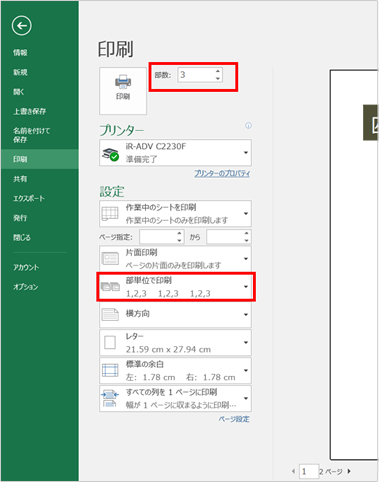Image resolution: width=379 pixels, height=482 pixels.
Task: Increase the copies count
Action: [218, 71]
